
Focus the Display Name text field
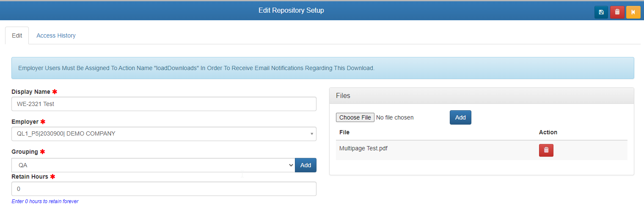[x=164, y=104]
